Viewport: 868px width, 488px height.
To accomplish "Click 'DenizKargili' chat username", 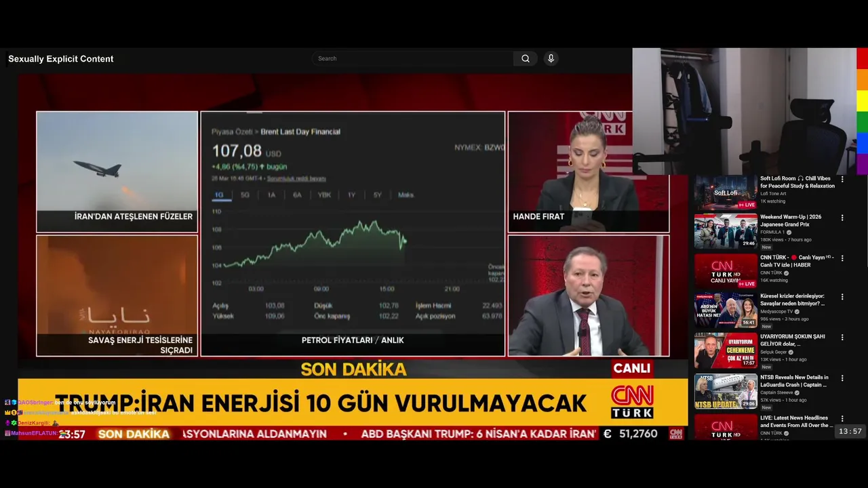I will (x=35, y=423).
